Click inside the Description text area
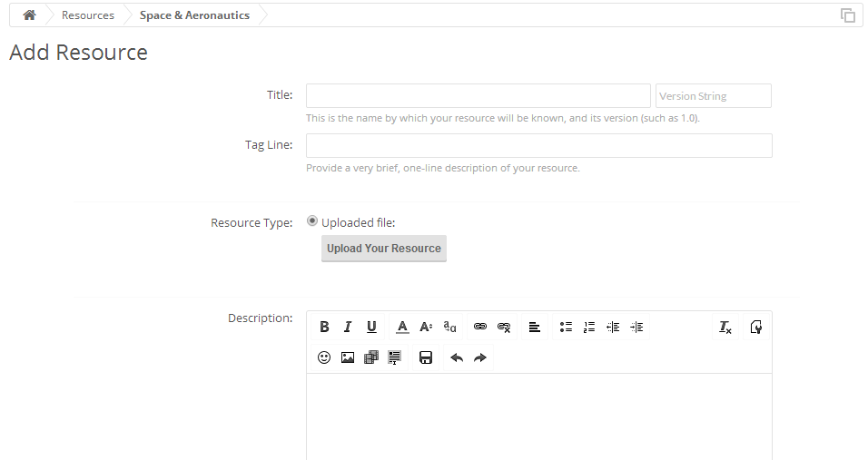Viewport: 868px width, 460px height. 539,416
